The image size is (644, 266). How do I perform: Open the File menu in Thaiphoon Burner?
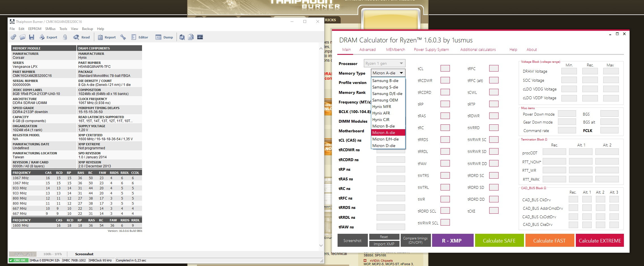coord(12,29)
